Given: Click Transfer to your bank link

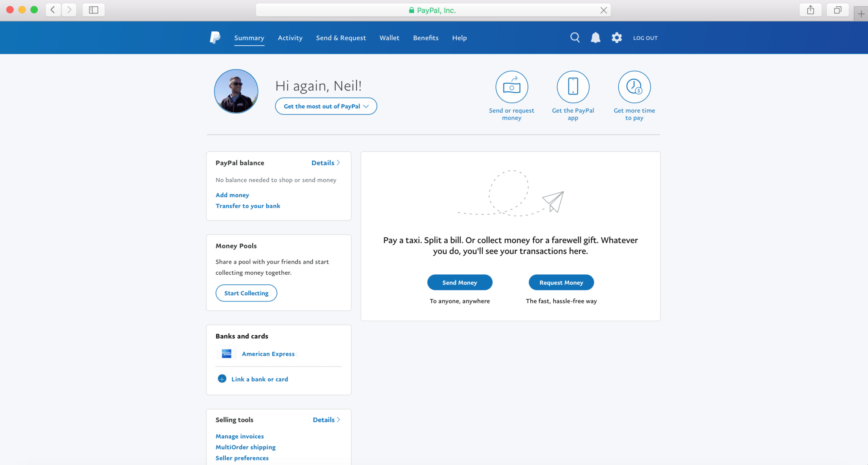Looking at the screenshot, I should (248, 206).
